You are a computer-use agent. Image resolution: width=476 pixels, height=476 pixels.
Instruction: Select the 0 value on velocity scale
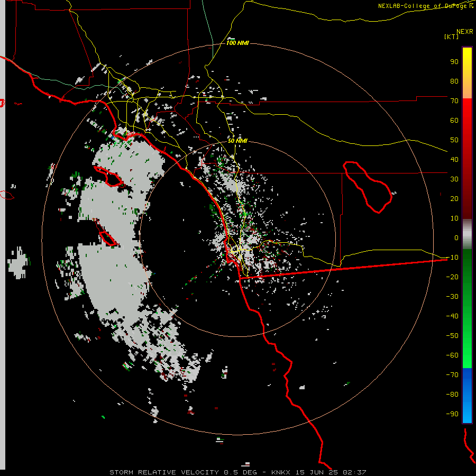pyautogui.click(x=456, y=238)
